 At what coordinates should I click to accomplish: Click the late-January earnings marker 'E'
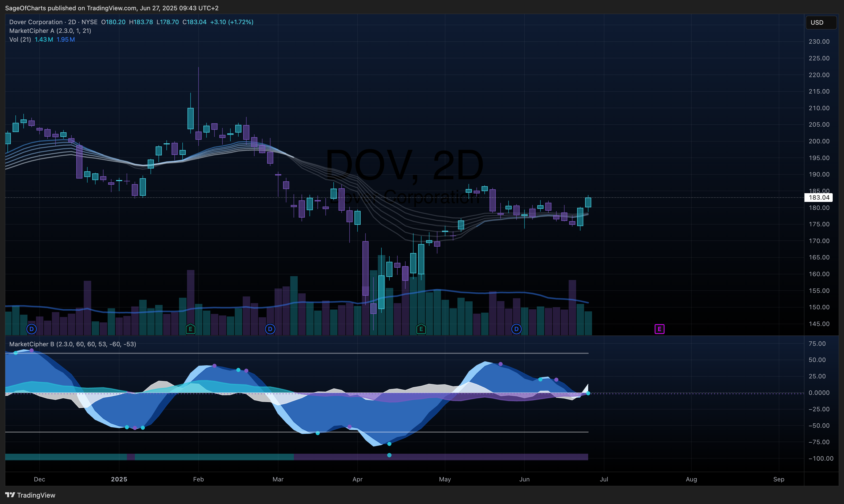(x=191, y=329)
